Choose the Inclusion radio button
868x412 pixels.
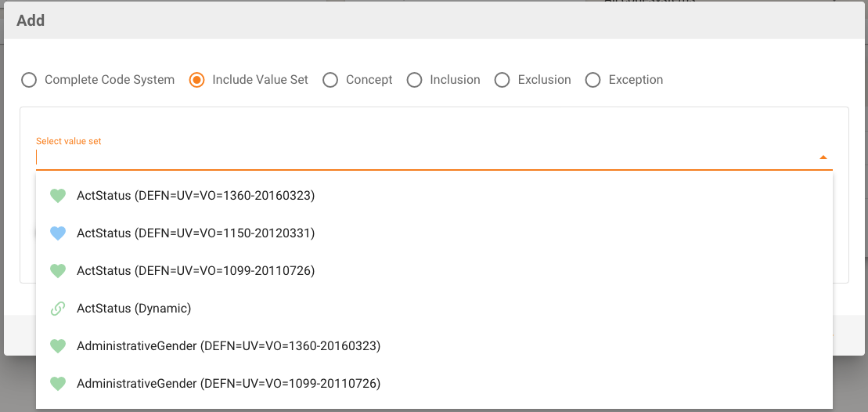415,80
